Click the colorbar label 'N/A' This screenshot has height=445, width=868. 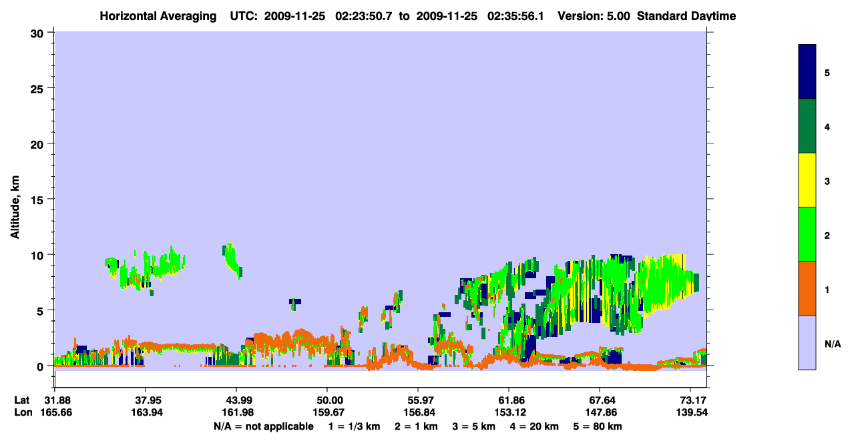click(x=832, y=344)
